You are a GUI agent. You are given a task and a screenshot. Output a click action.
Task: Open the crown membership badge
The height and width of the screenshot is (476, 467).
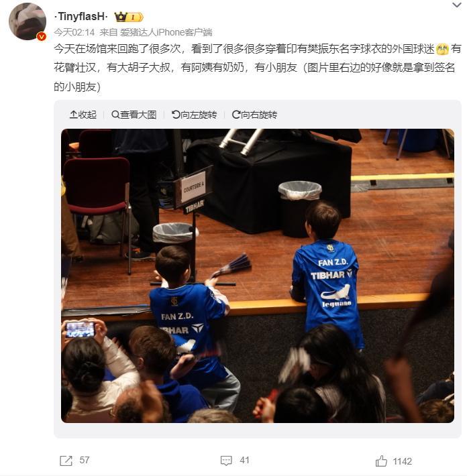[x=129, y=17]
